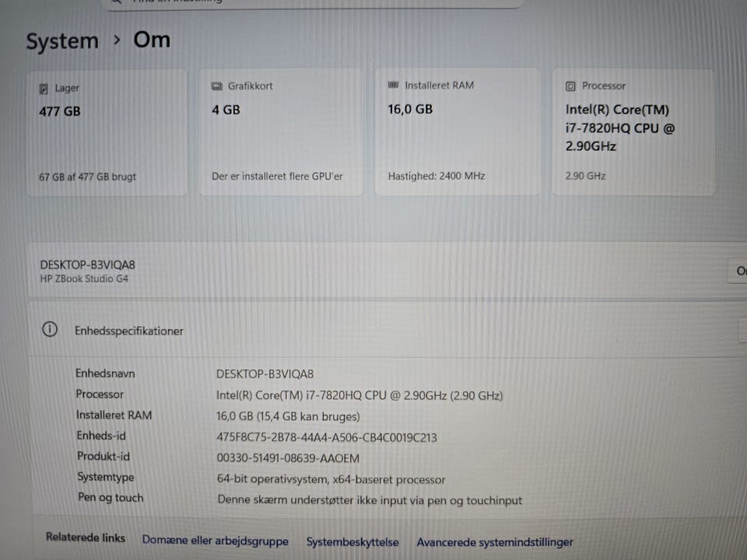Open the Processor i7-7820HQ card
747x560 pixels.
(633, 132)
